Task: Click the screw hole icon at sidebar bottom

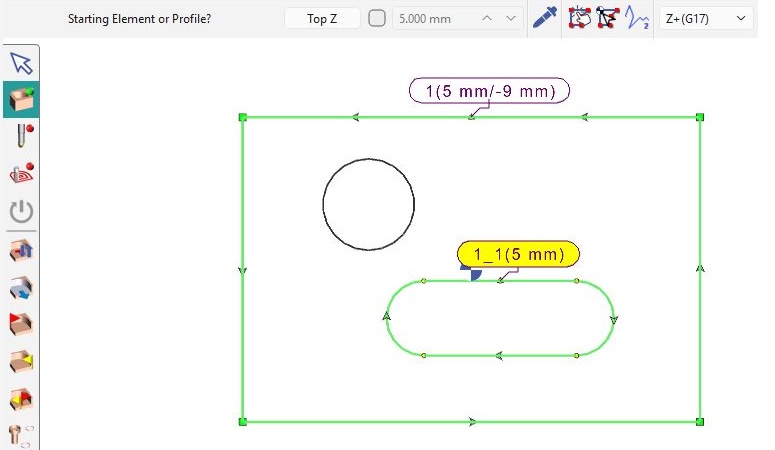Action: pos(20,436)
